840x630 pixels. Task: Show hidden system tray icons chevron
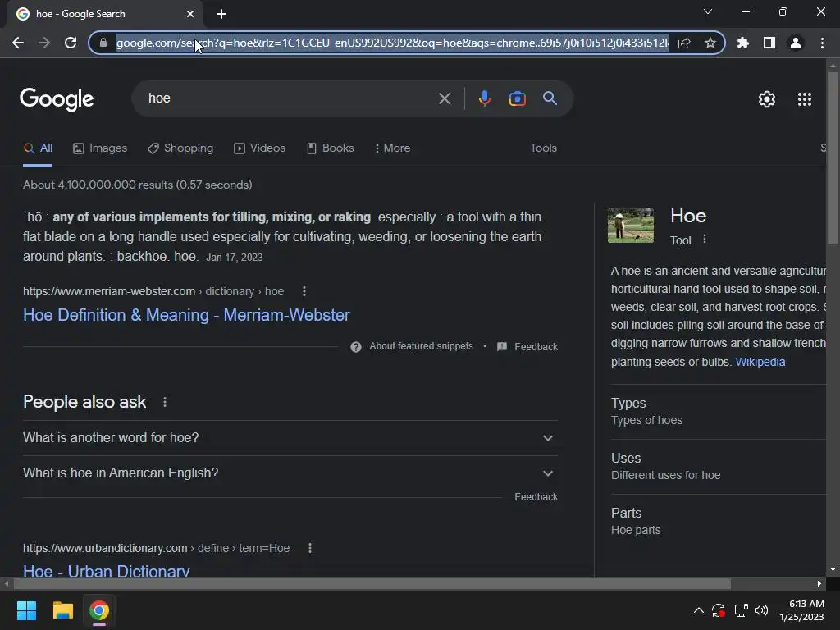coord(699,610)
